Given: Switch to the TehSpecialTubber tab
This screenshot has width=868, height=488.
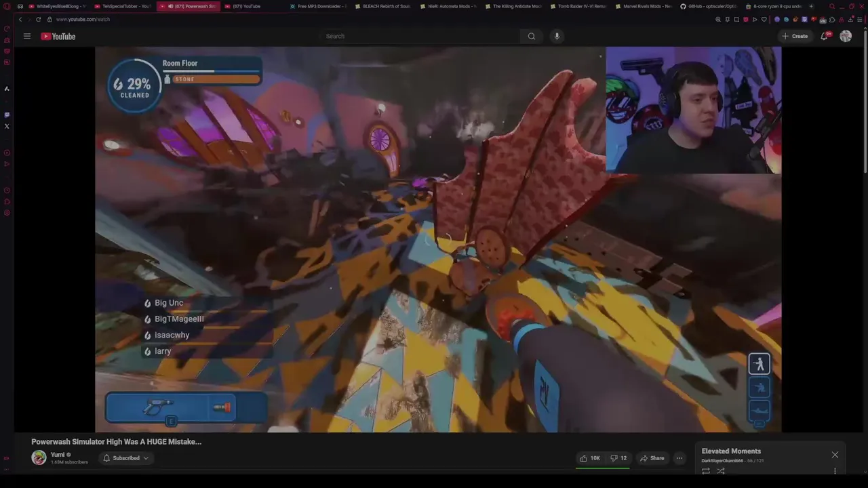Looking at the screenshot, I should point(122,6).
